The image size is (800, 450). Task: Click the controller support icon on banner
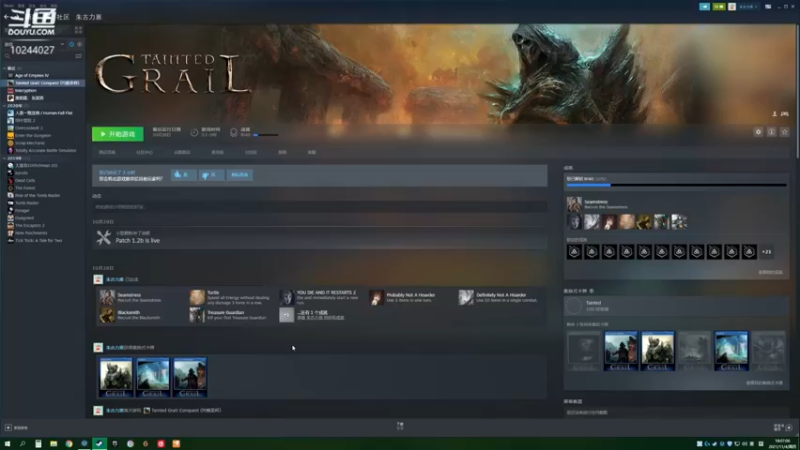pos(785,114)
